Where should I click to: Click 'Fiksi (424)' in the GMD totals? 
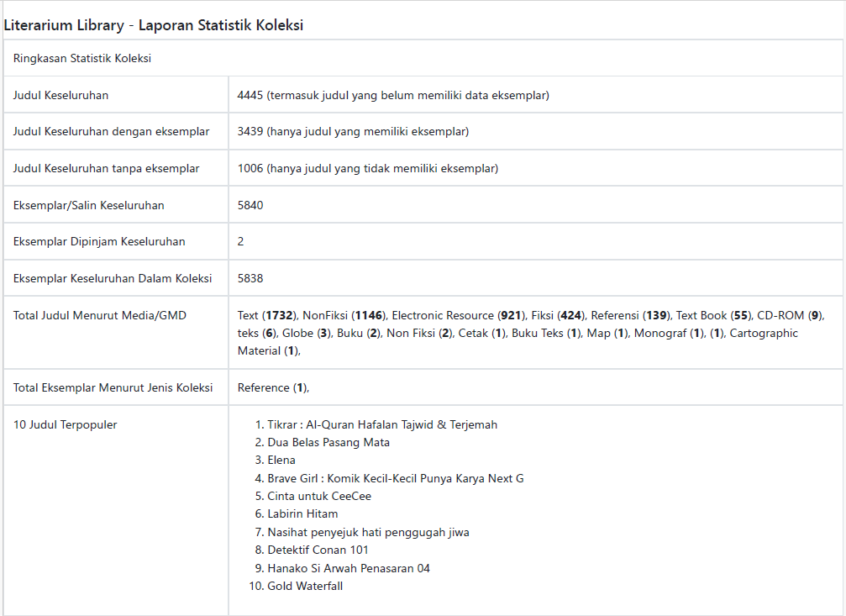click(557, 315)
